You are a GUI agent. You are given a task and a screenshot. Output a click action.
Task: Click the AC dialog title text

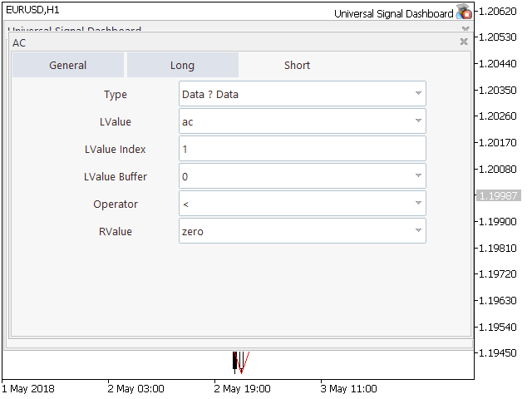click(19, 43)
